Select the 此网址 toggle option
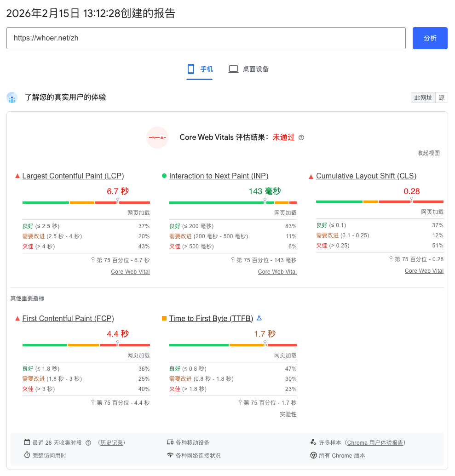The height and width of the screenshot is (476, 455). click(x=423, y=97)
